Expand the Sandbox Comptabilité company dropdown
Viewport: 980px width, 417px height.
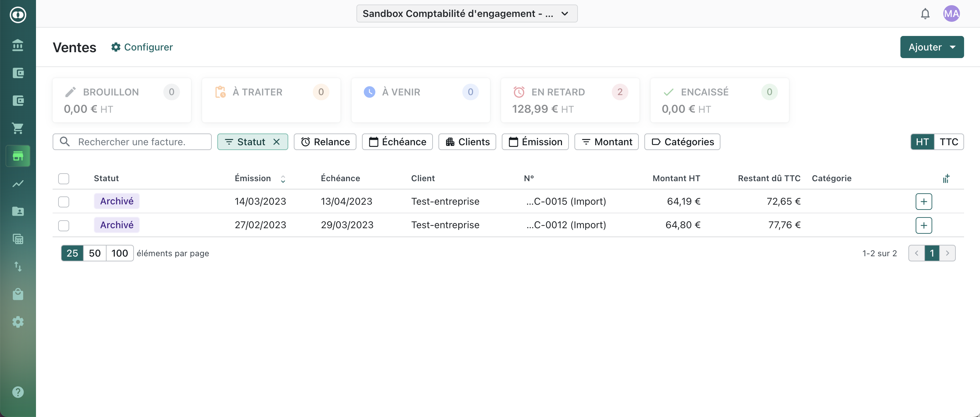[466, 14]
